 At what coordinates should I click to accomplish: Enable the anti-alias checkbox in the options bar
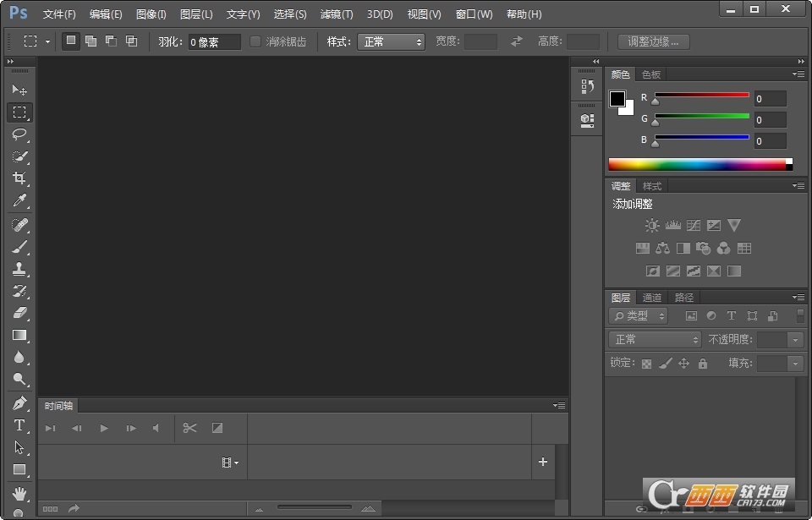pyautogui.click(x=255, y=41)
